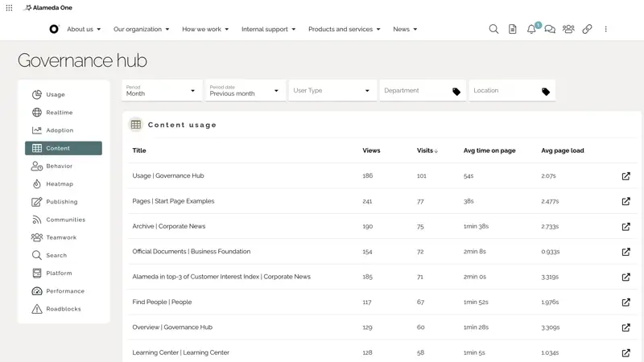Click the Alameda One brand text
Viewport: 644px width, 362px height.
[52, 7]
